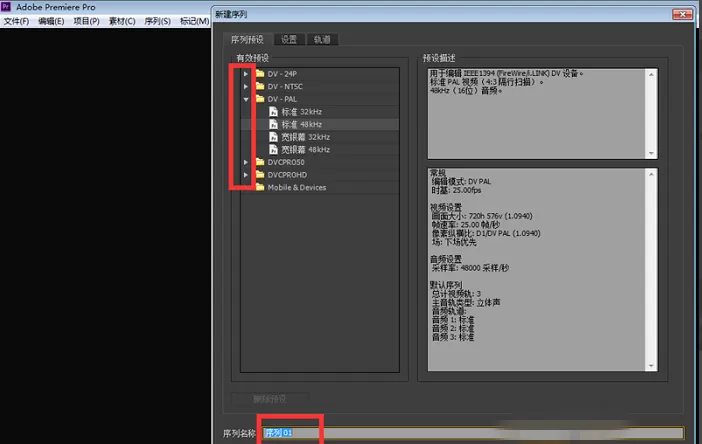This screenshot has width=702, height=444.
Task: Choose the 标准 32kHz preset file icon
Action: (x=273, y=111)
